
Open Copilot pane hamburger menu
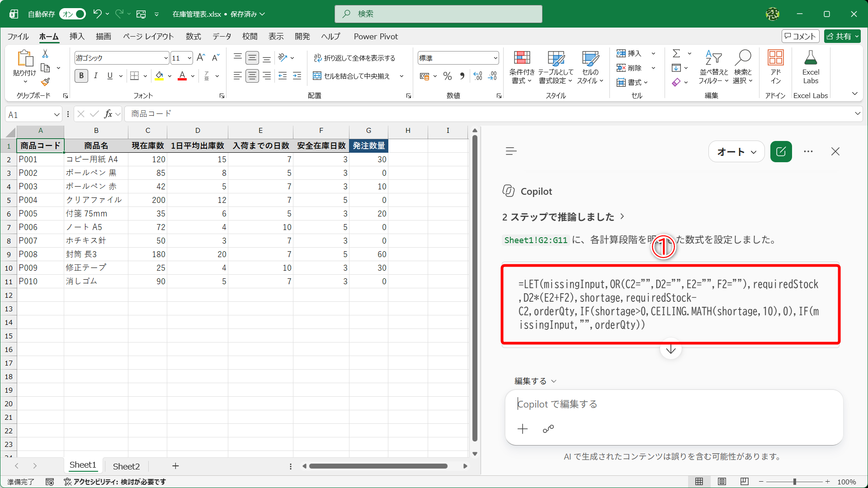(x=511, y=151)
